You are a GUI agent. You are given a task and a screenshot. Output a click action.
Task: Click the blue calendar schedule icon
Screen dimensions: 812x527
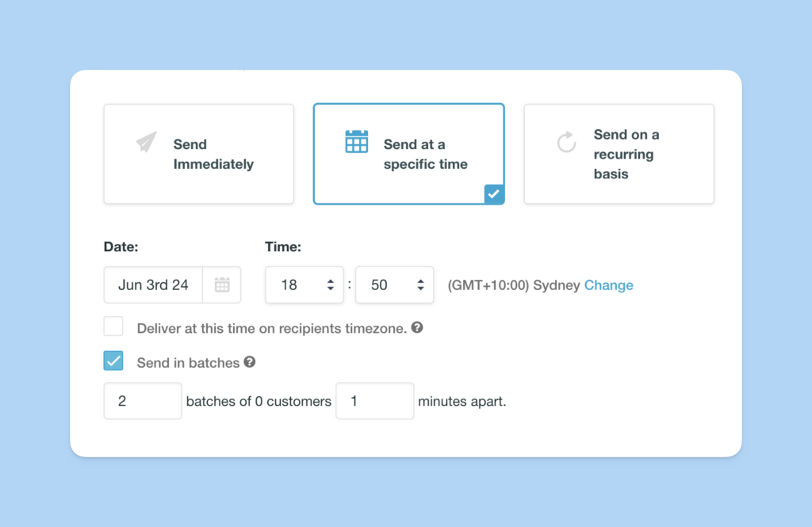click(x=357, y=142)
